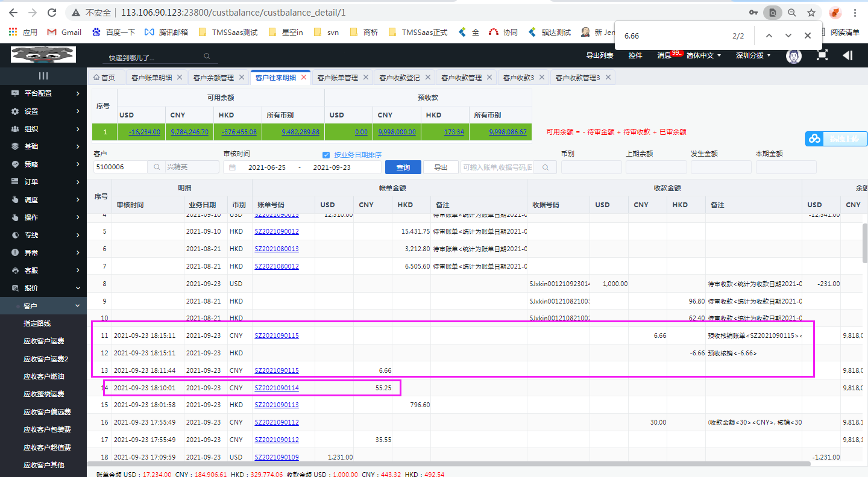Click search icon in 快递到哪儿了 box

tap(207, 56)
